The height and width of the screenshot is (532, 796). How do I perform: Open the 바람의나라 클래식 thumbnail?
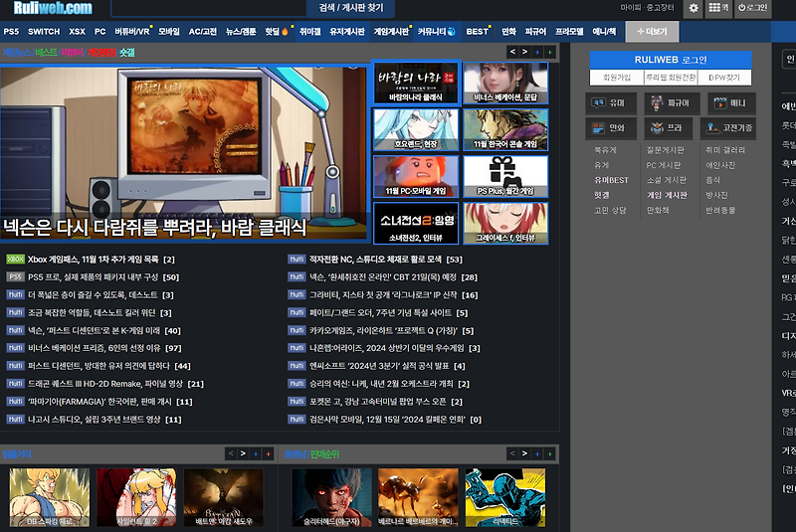coord(416,84)
